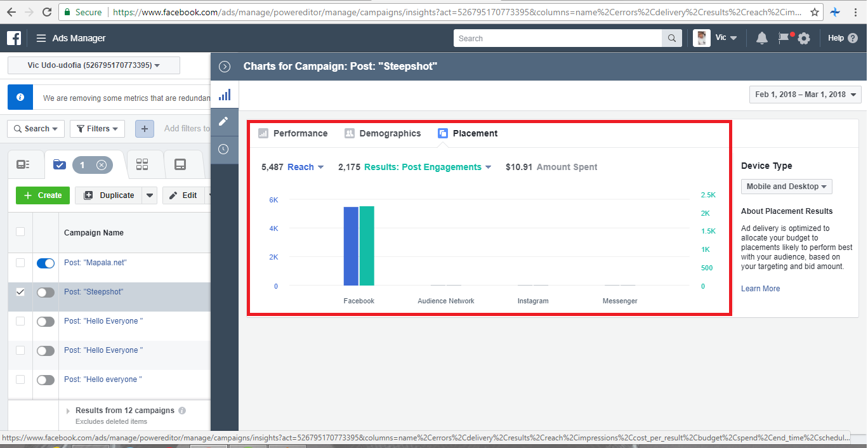Click the Duplicate button
The width and height of the screenshot is (868, 448).
pos(109,195)
